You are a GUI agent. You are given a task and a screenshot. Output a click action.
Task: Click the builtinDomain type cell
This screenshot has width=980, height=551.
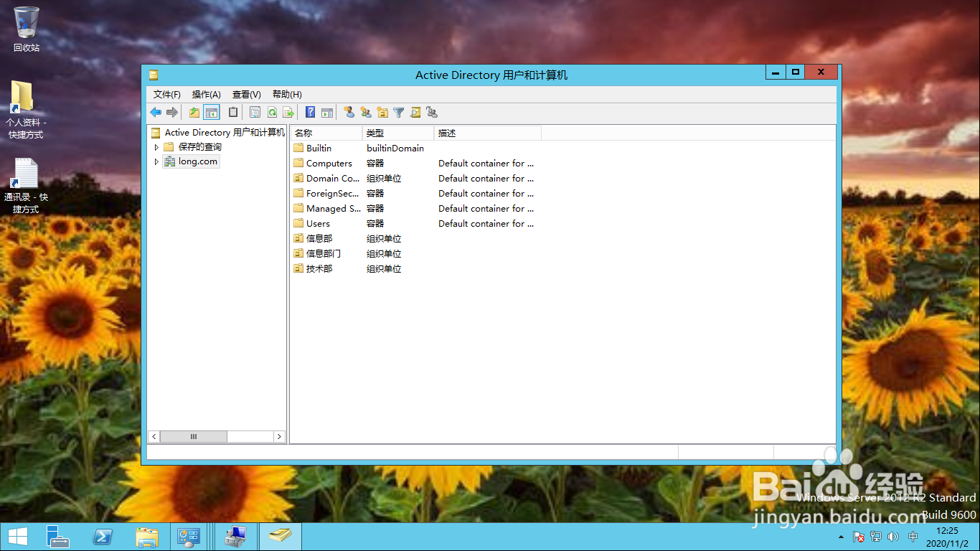pyautogui.click(x=395, y=149)
